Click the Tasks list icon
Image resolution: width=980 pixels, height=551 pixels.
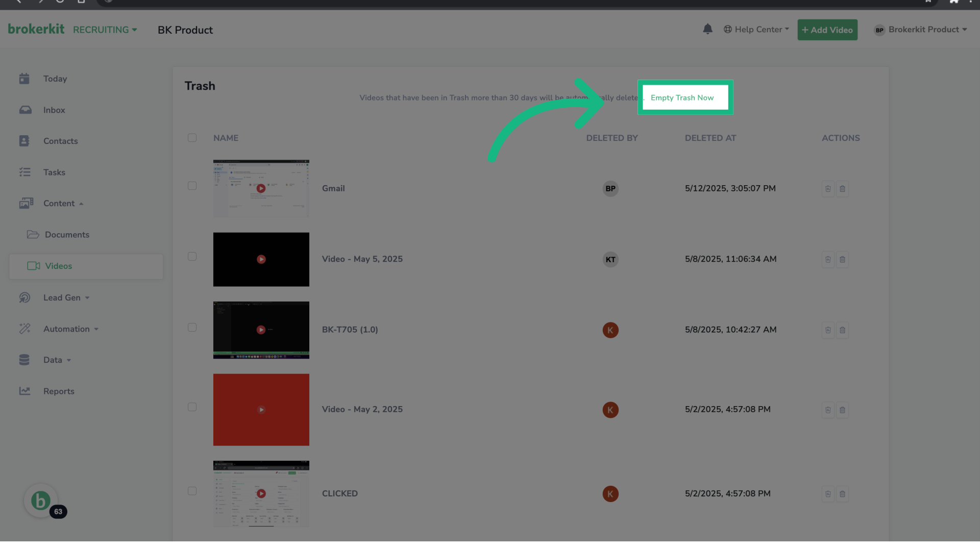pos(24,172)
